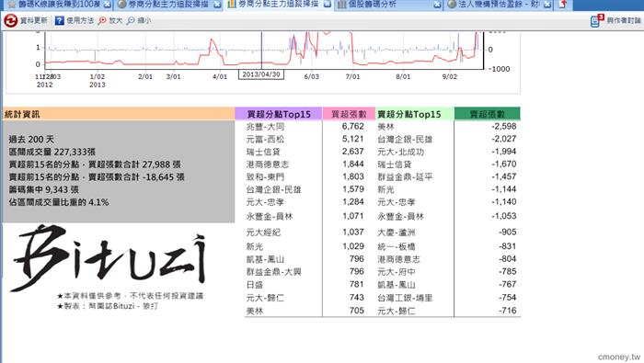
Task: Click 大慶-蘆洲 broker name
Action: point(397,233)
